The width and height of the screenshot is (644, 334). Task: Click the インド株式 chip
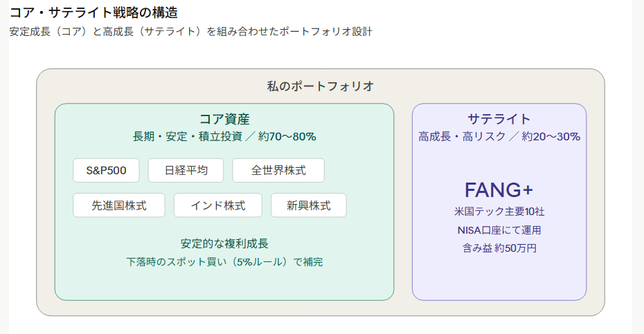[x=218, y=205]
